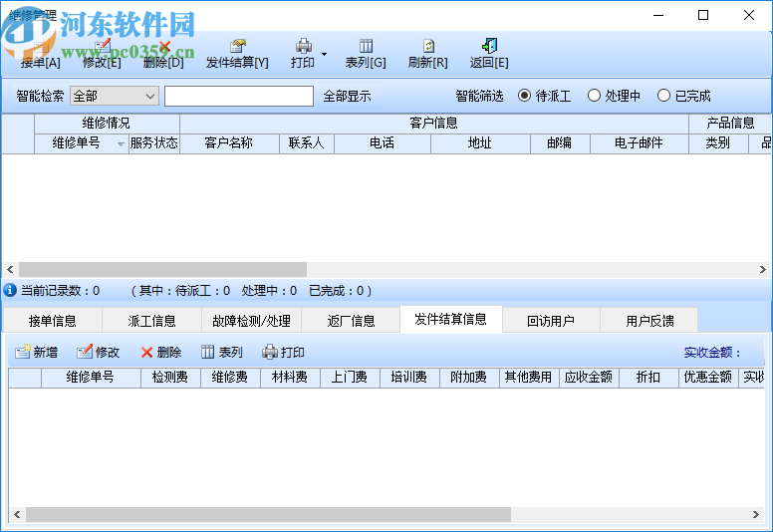Click the 材料费 column header

[x=290, y=378]
